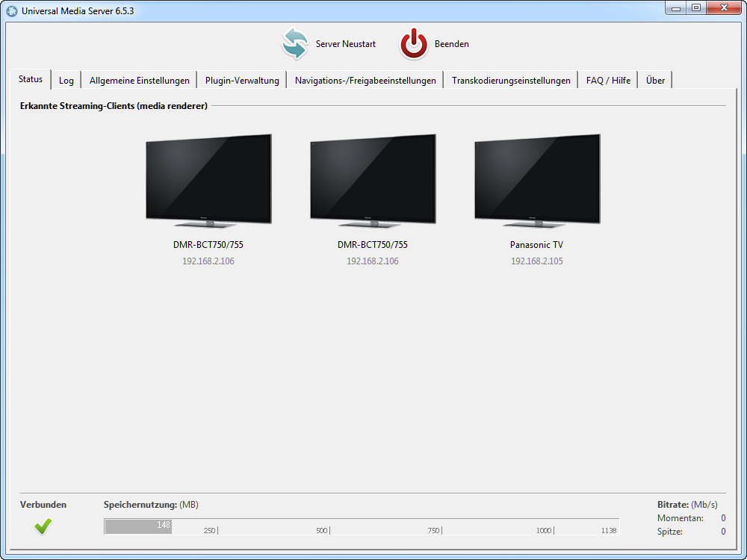The width and height of the screenshot is (747, 560).
Task: Click the Panasonic TV name label
Action: coord(536,245)
